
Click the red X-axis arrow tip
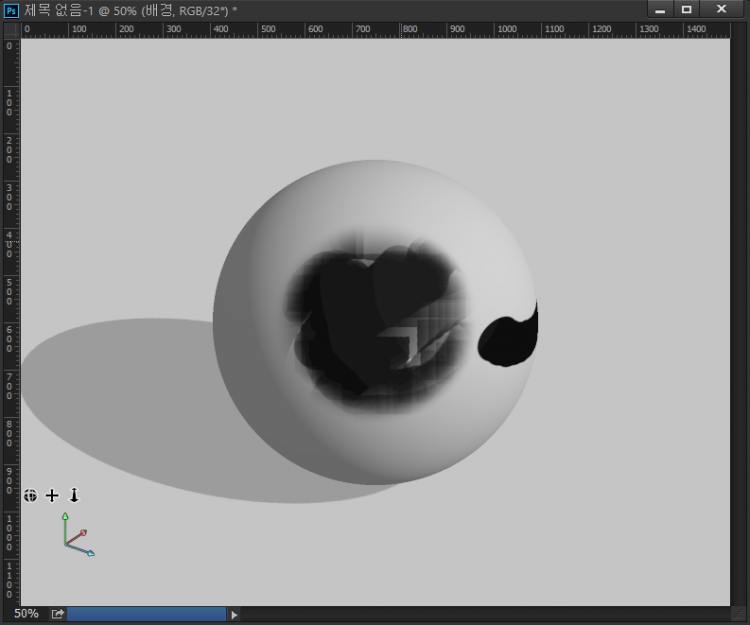coord(83,533)
